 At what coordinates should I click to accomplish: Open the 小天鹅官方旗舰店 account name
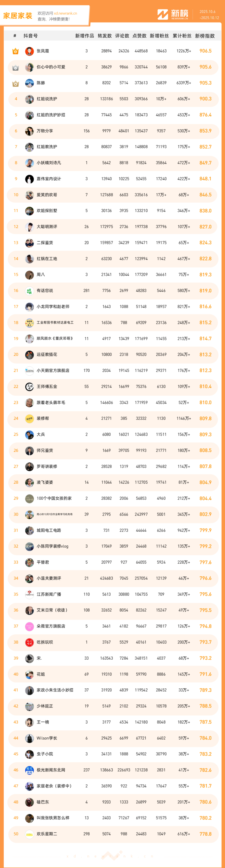[53, 371]
